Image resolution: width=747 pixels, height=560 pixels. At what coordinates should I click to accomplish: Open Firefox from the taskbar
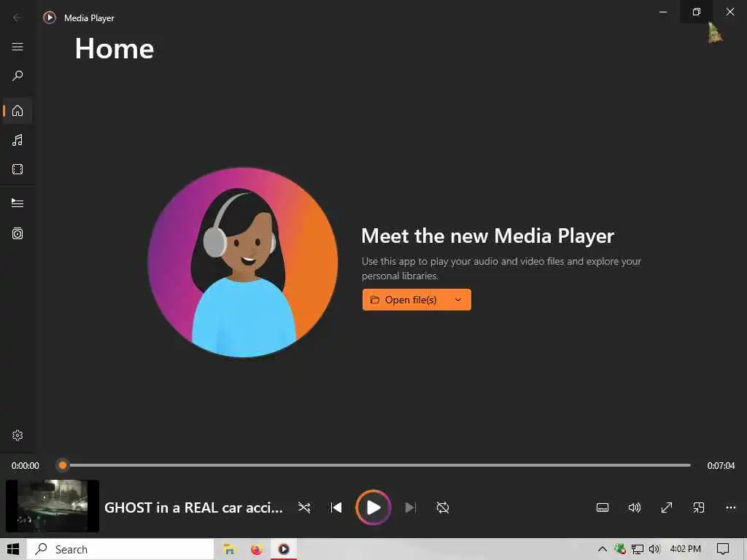click(x=257, y=549)
